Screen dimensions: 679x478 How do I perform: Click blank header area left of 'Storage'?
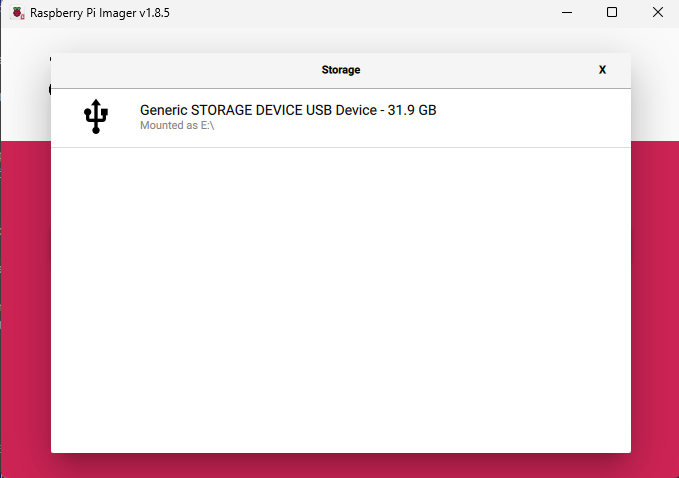point(180,70)
